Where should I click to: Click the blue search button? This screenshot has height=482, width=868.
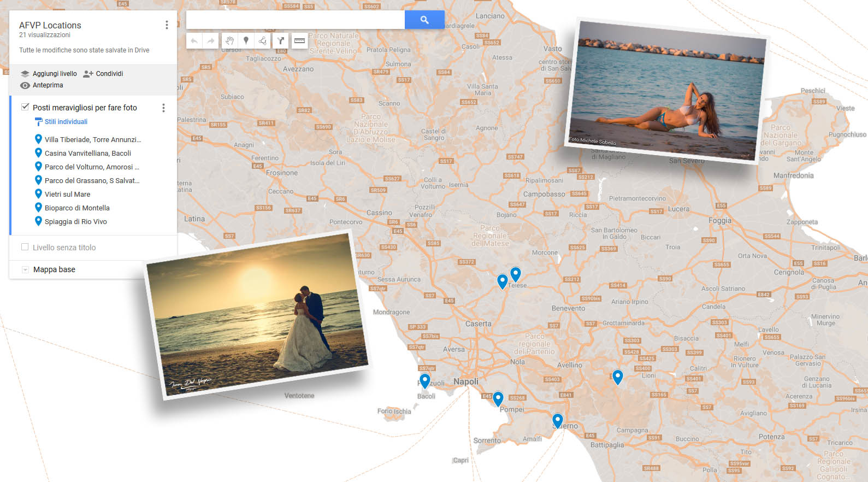424,20
